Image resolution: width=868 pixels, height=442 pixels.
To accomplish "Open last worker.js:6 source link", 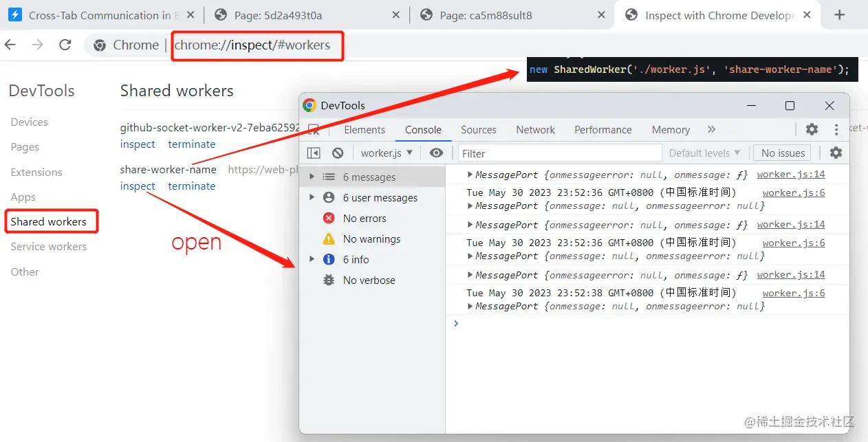I will pyautogui.click(x=794, y=293).
